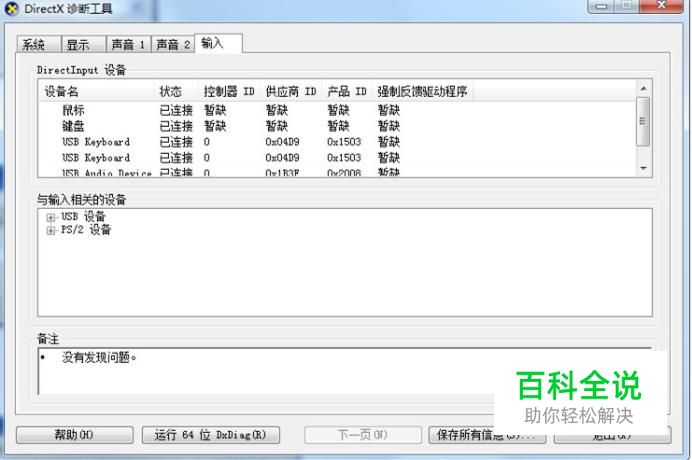Click vendor ID 0x1B3F cell

point(282,173)
